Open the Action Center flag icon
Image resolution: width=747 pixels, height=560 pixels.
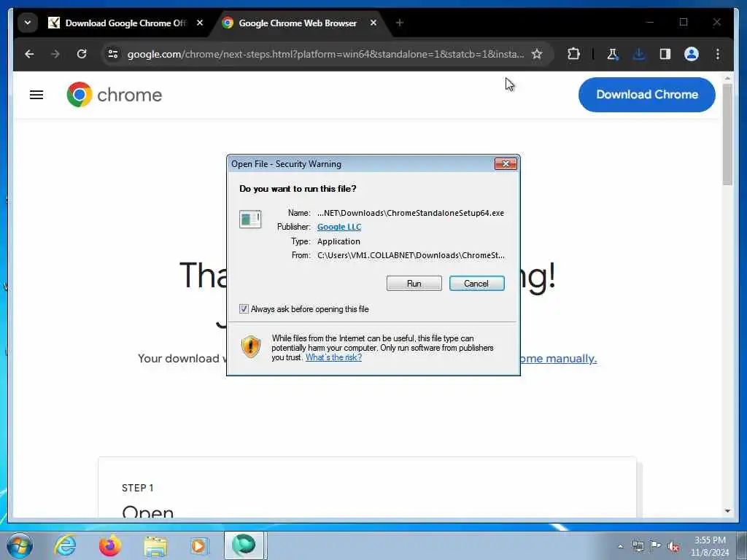tap(656, 546)
